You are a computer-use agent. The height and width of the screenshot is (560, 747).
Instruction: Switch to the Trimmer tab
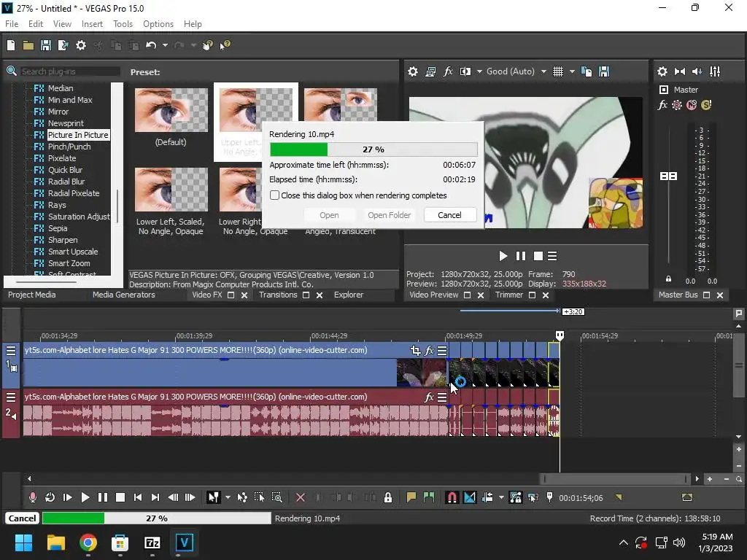pos(508,295)
